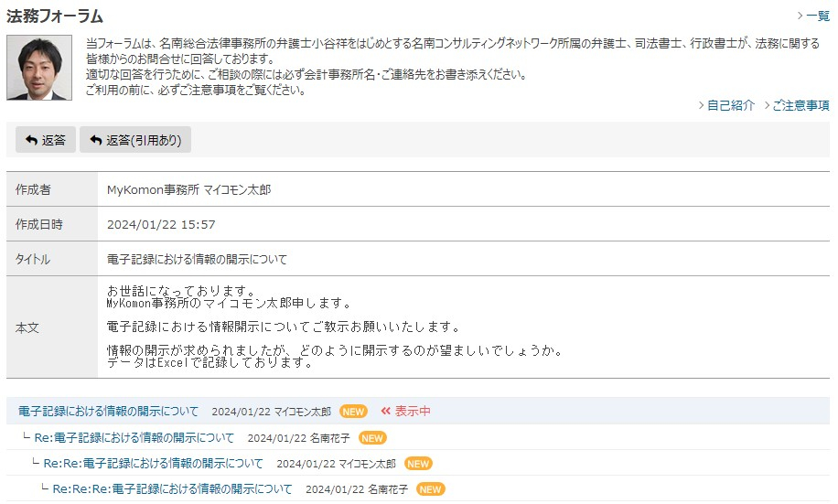Click the reply arrow icon on 返答 button

pyautogui.click(x=31, y=140)
